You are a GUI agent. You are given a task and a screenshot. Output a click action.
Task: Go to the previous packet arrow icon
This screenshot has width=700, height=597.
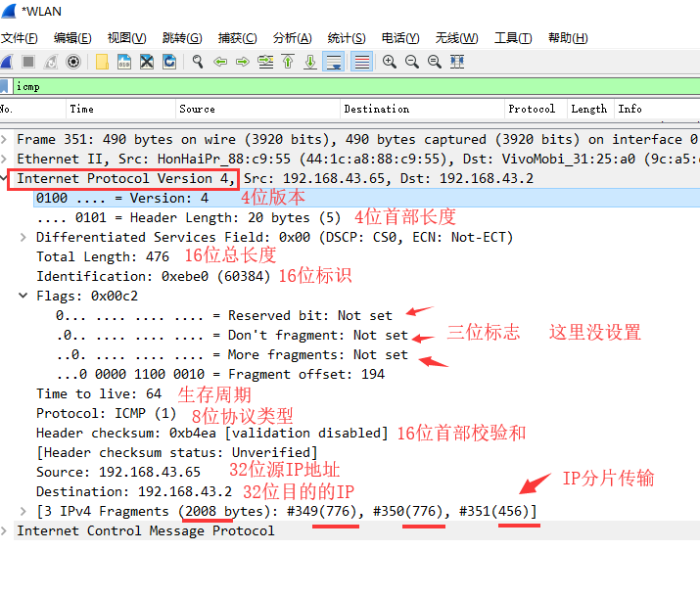click(x=219, y=62)
